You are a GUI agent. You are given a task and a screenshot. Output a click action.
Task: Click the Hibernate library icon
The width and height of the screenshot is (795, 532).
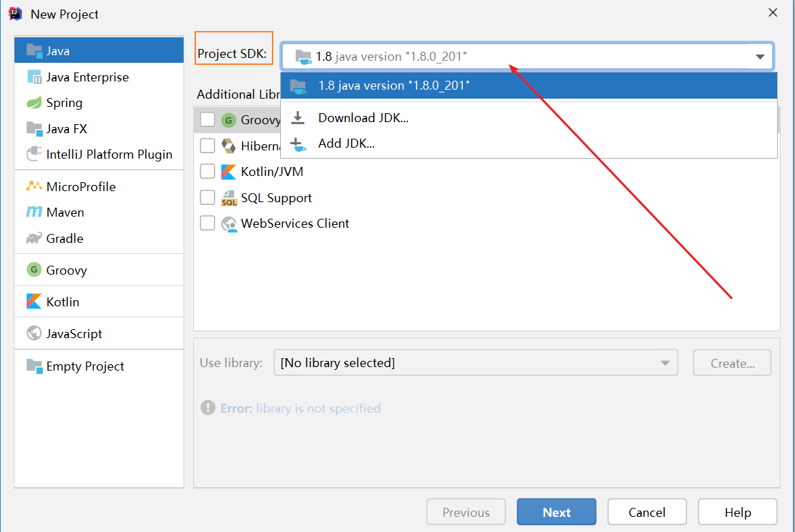[x=228, y=146]
